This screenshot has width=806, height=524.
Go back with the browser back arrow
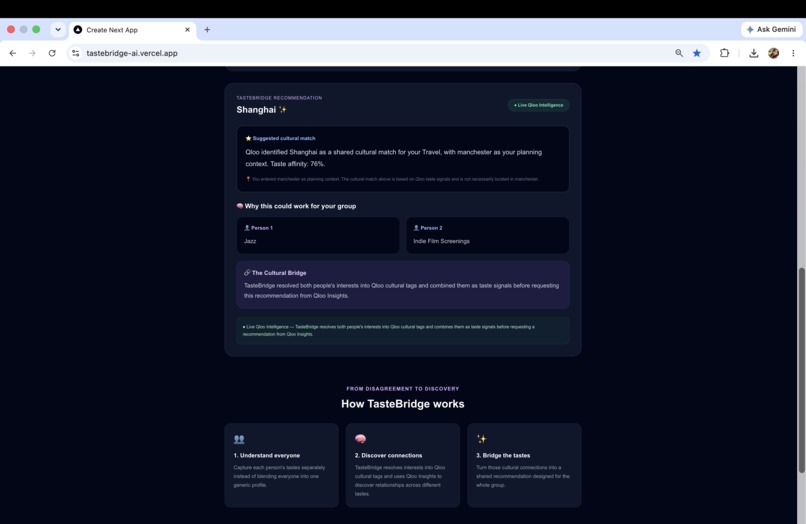12,53
